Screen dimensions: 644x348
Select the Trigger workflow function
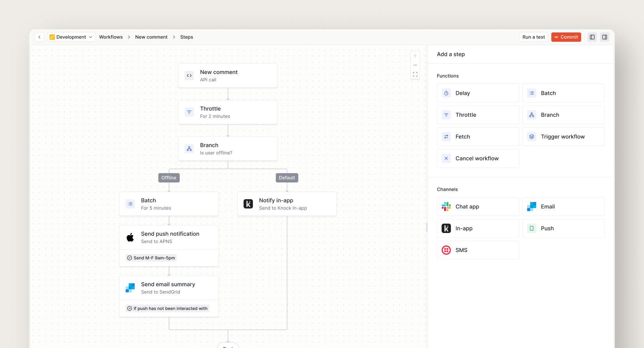[563, 136]
